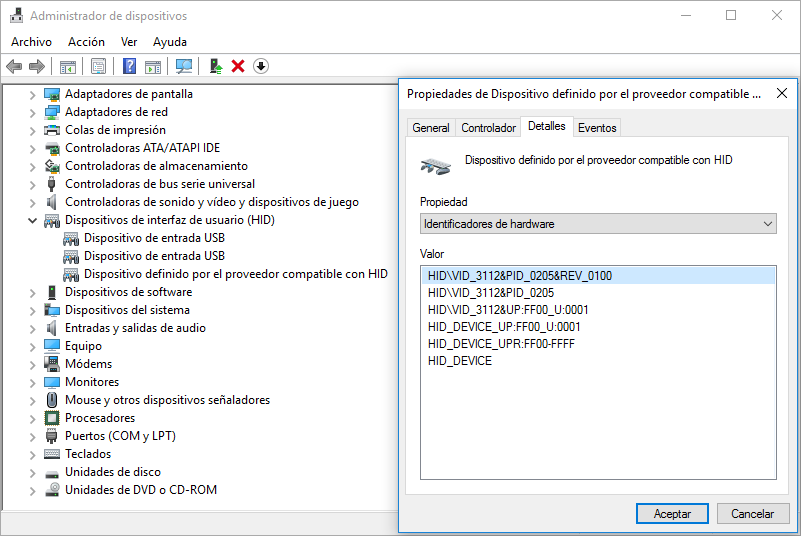Image resolution: width=801 pixels, height=536 pixels.
Task: Open the Acción menu
Action: click(86, 42)
